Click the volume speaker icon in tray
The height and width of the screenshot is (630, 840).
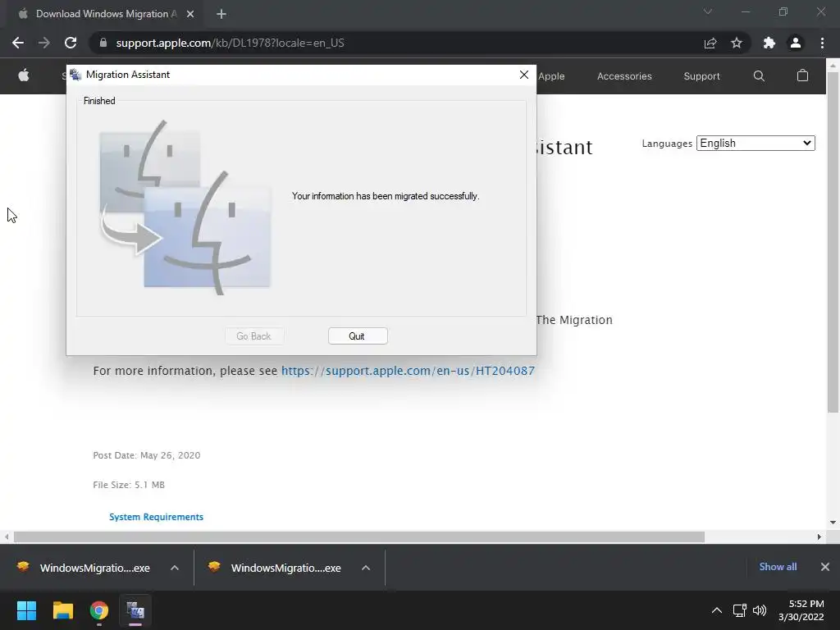click(x=760, y=610)
